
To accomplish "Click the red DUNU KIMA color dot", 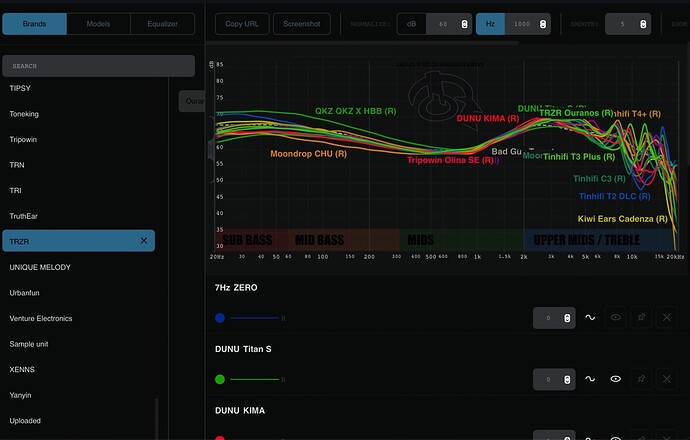I will tap(220, 438).
